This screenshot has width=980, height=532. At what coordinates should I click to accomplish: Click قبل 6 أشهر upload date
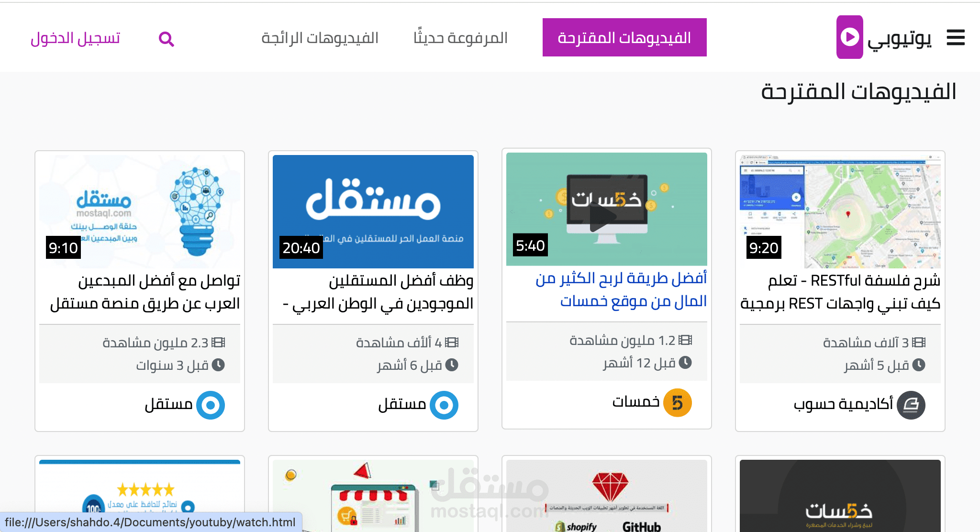click(x=409, y=366)
